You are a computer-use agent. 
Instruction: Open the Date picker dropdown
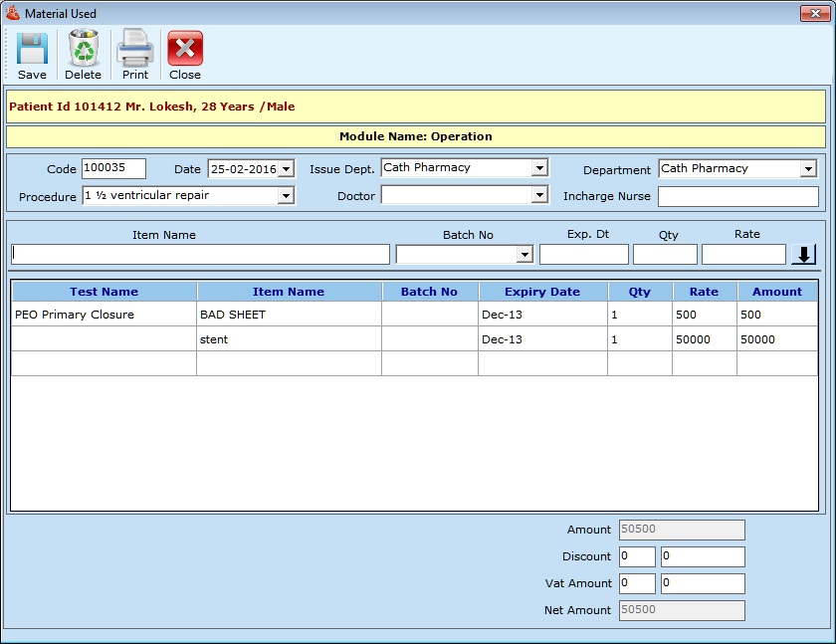(x=286, y=169)
